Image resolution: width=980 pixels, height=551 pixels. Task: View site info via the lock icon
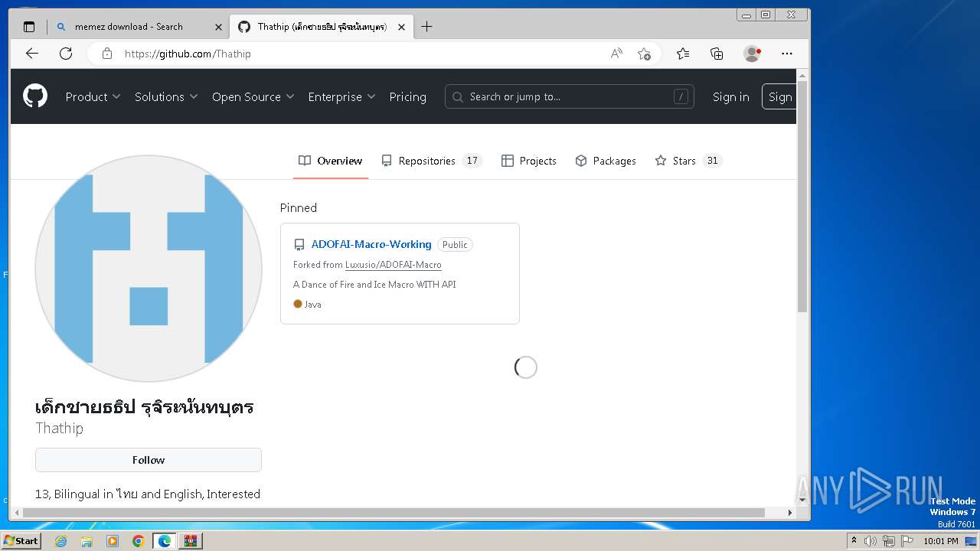pos(107,54)
